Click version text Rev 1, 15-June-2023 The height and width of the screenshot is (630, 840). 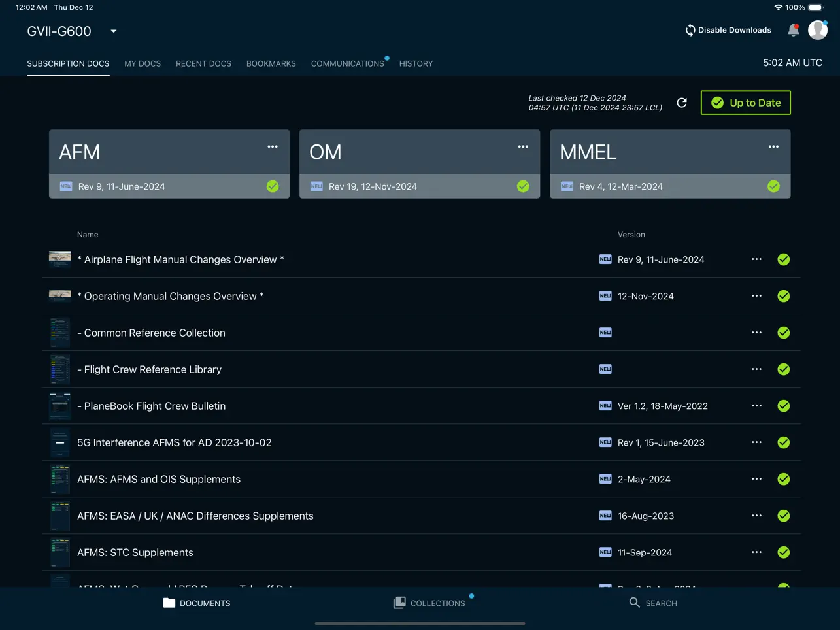[x=661, y=442]
